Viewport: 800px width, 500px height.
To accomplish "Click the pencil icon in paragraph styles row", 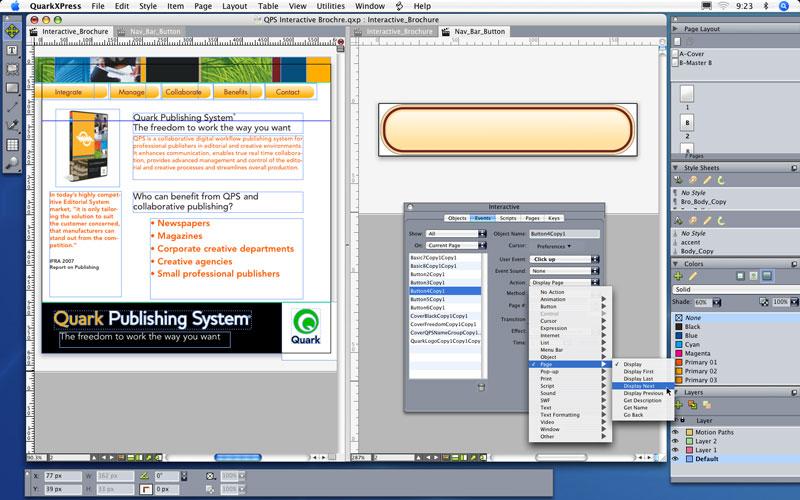I will point(707,180).
